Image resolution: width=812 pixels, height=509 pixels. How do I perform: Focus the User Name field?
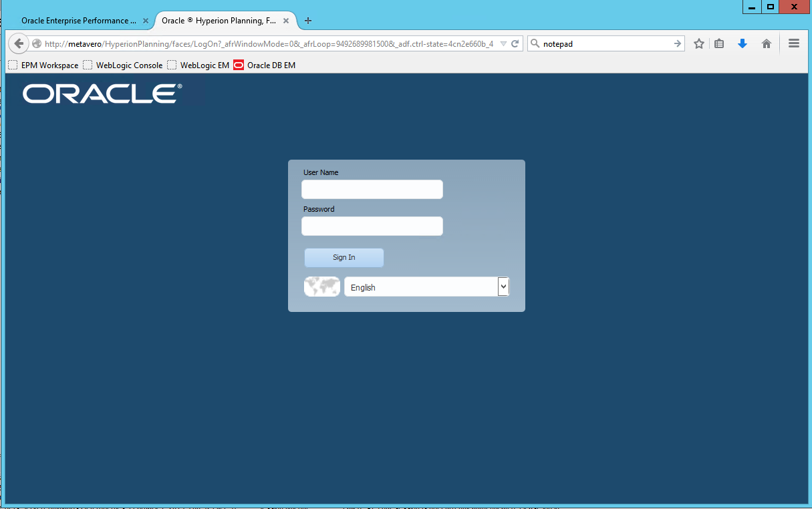tap(372, 190)
